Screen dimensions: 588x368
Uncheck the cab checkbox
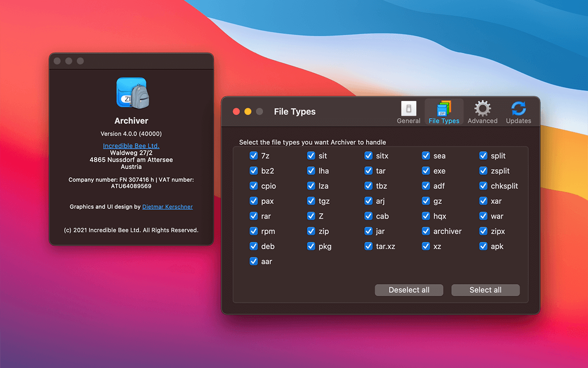pyautogui.click(x=368, y=216)
